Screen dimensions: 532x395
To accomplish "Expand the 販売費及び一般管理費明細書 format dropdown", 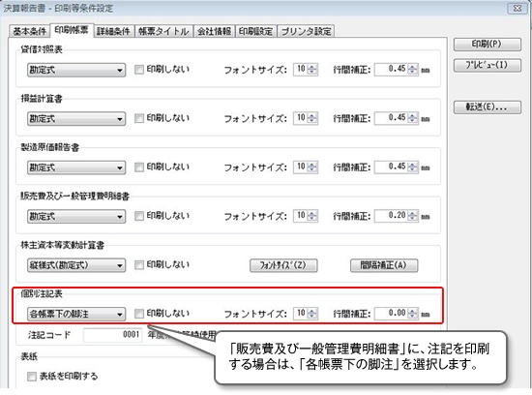I will point(76,216).
